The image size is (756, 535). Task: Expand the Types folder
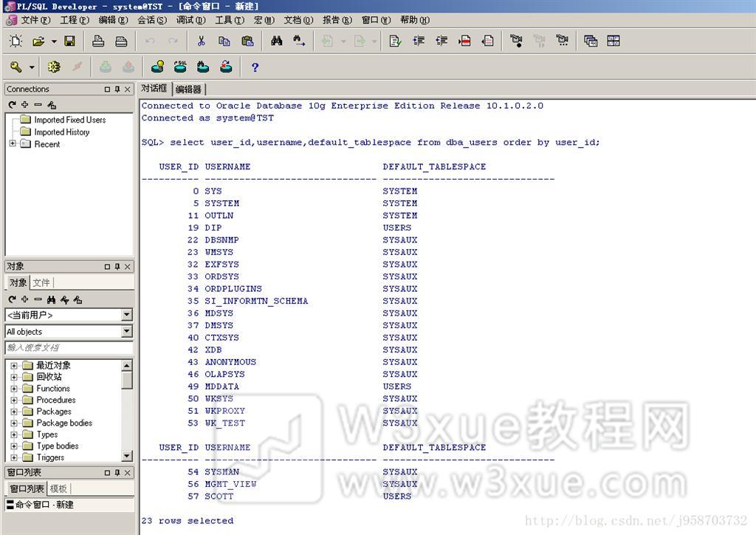click(14, 435)
